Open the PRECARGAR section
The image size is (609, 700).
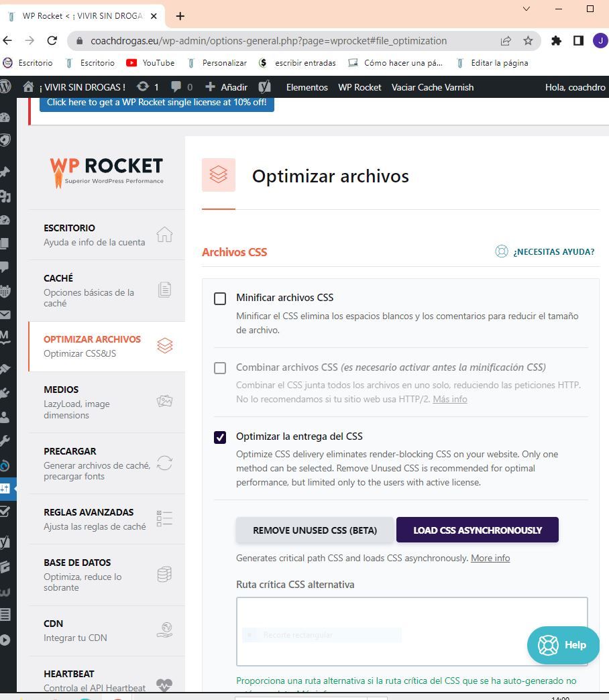(x=107, y=463)
